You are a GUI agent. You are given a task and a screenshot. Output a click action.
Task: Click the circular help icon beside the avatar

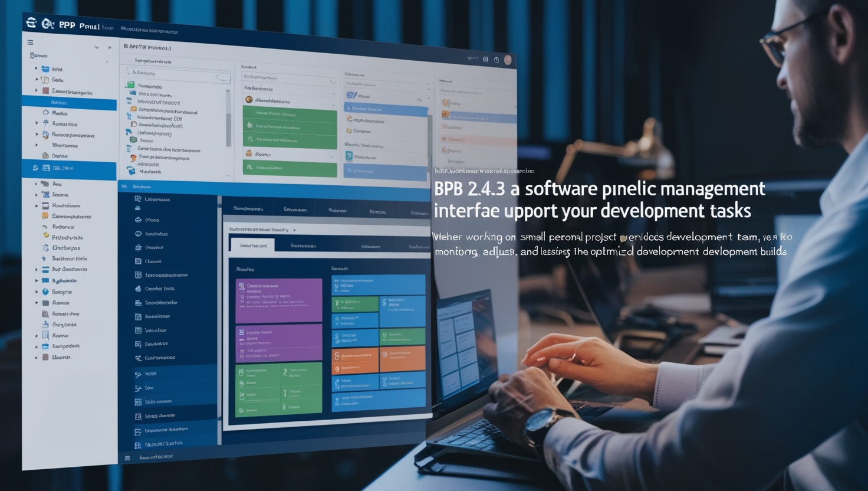pos(497,60)
